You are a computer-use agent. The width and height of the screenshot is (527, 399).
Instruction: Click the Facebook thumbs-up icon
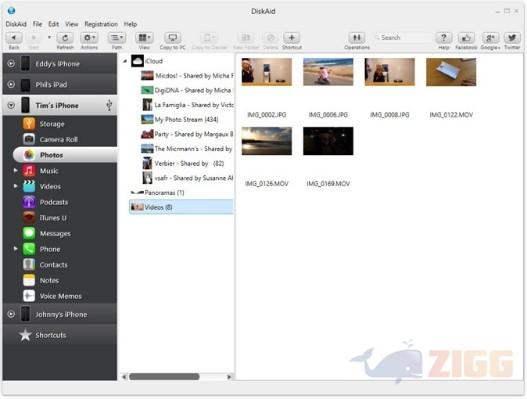(466, 38)
